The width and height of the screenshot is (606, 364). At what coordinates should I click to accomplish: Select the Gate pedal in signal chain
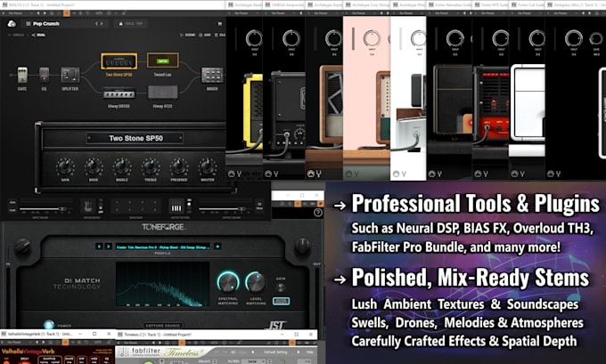tap(22, 75)
